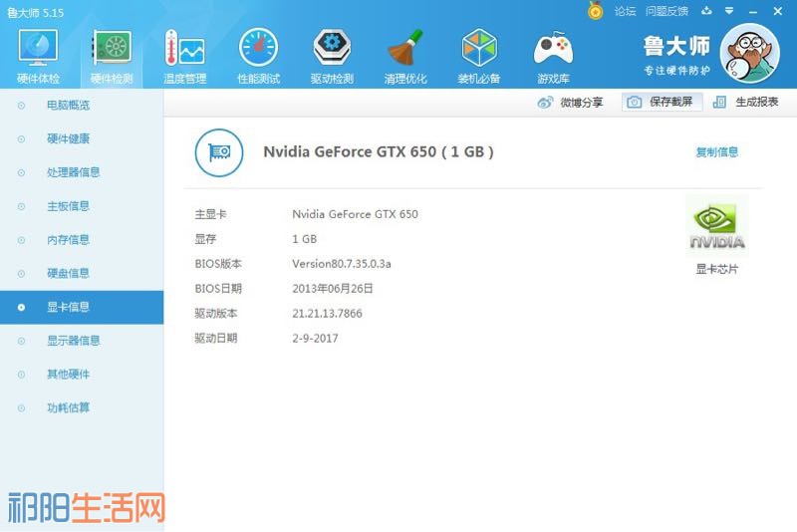Open 温度管理 temperature management
Screen dimensions: 797x532
185,56
